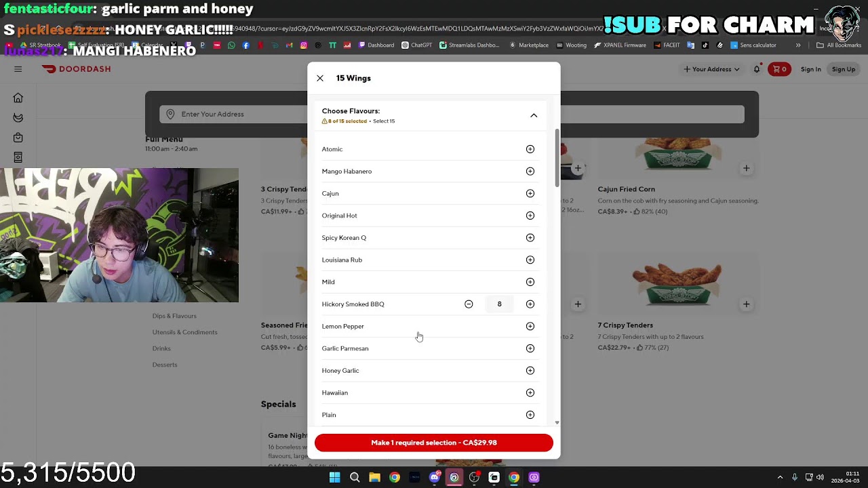Click the modal scrollbar thumb

click(557, 157)
